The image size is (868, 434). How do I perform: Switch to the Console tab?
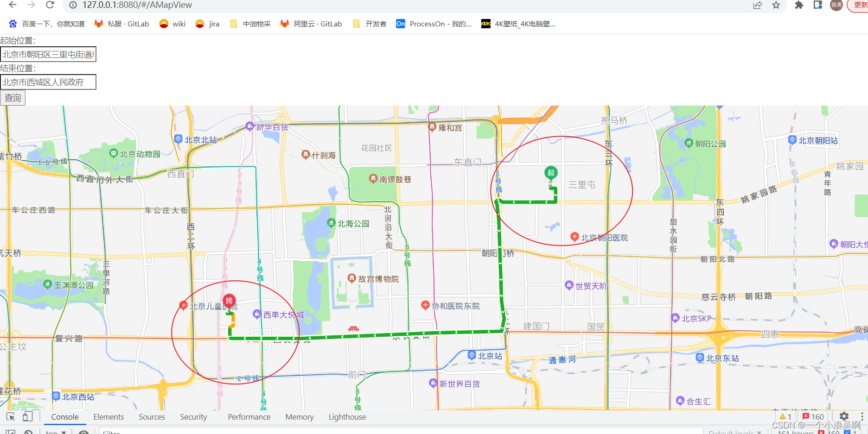tap(65, 417)
